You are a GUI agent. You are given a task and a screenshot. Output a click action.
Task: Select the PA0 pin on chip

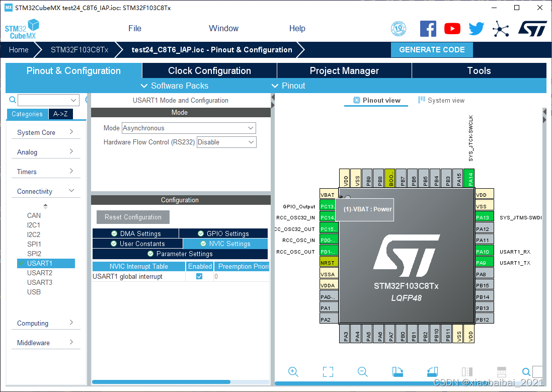329,296
